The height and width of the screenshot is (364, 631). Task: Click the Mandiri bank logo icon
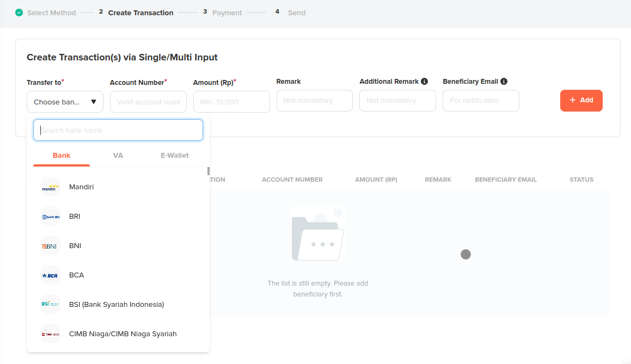tap(50, 187)
